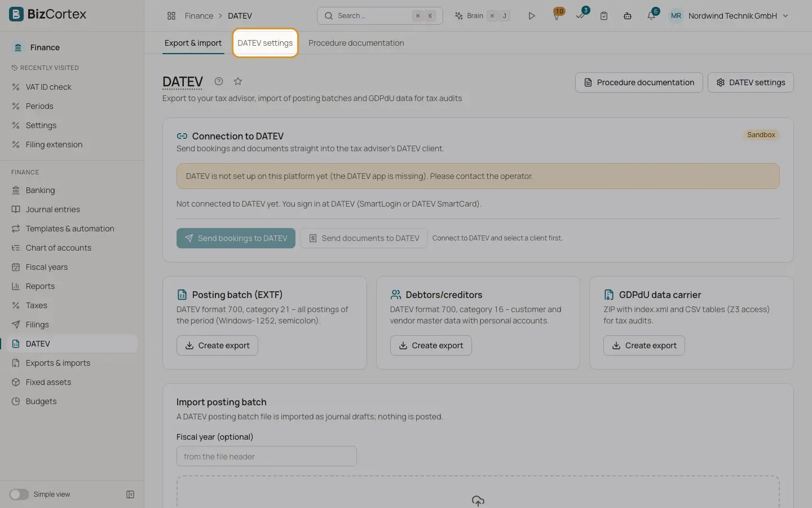Image resolution: width=812 pixels, height=508 pixels.
Task: Create export for GDPdU data carrier
Action: [644, 345]
